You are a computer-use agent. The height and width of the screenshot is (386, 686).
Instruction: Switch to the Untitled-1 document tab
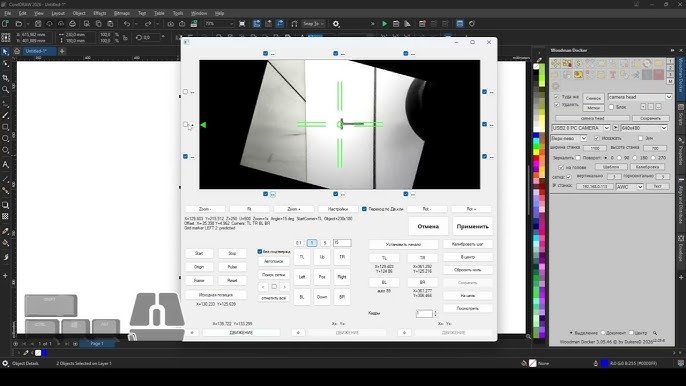tap(39, 51)
